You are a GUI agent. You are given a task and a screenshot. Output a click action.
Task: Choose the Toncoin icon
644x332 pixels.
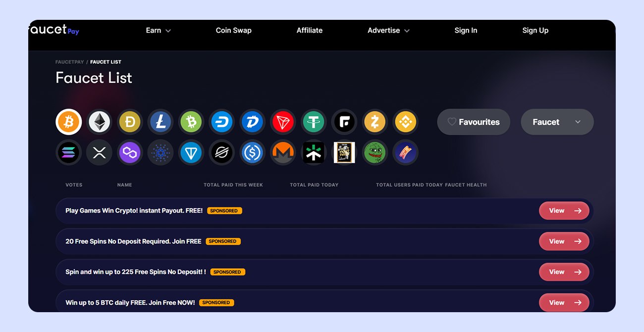[x=191, y=153]
